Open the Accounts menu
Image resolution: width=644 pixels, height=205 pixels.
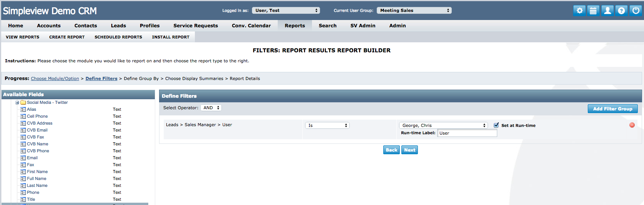coord(49,26)
